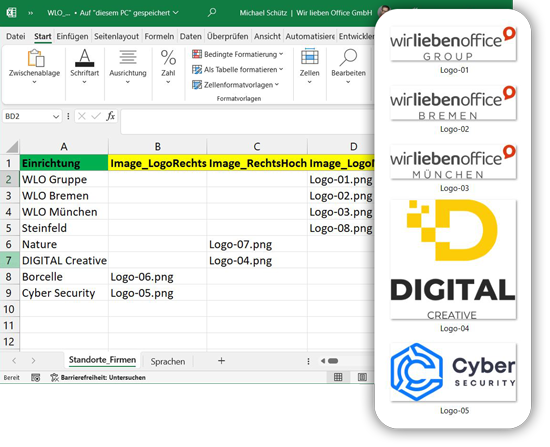550x447 pixels.
Task: Click Barrierefreiheit: Untersuchen in the status bar
Action: coord(98,378)
